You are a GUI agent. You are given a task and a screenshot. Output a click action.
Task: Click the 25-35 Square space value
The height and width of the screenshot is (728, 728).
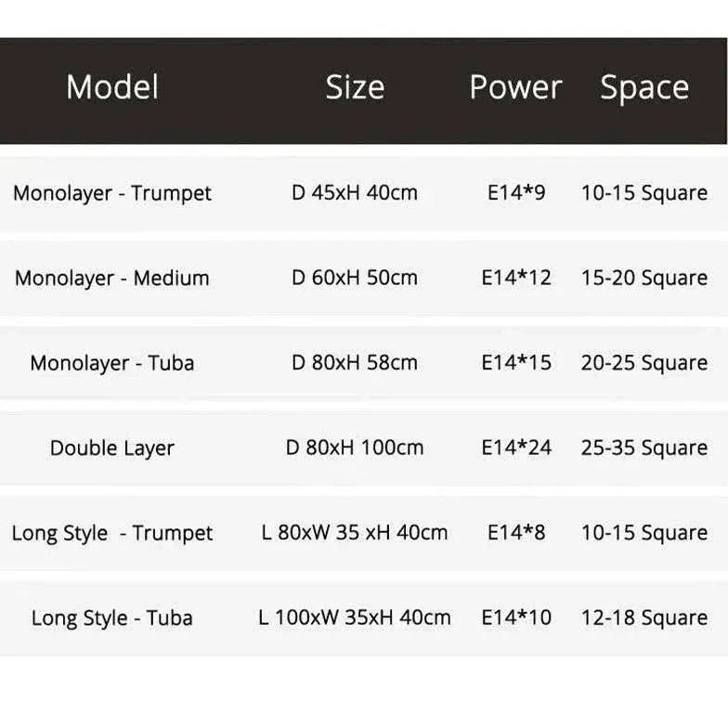click(644, 448)
